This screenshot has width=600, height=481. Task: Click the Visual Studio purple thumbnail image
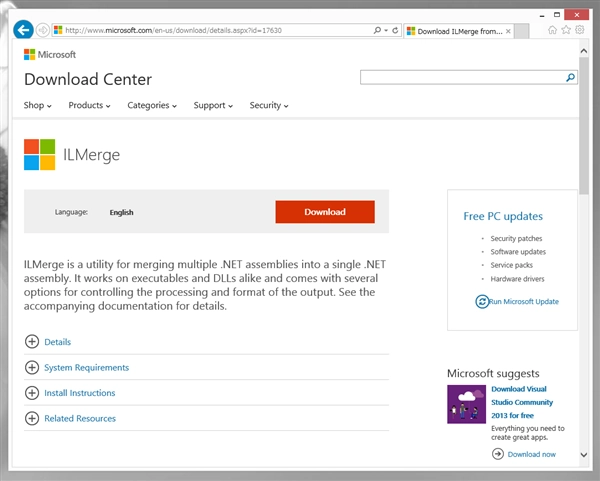[x=466, y=404]
